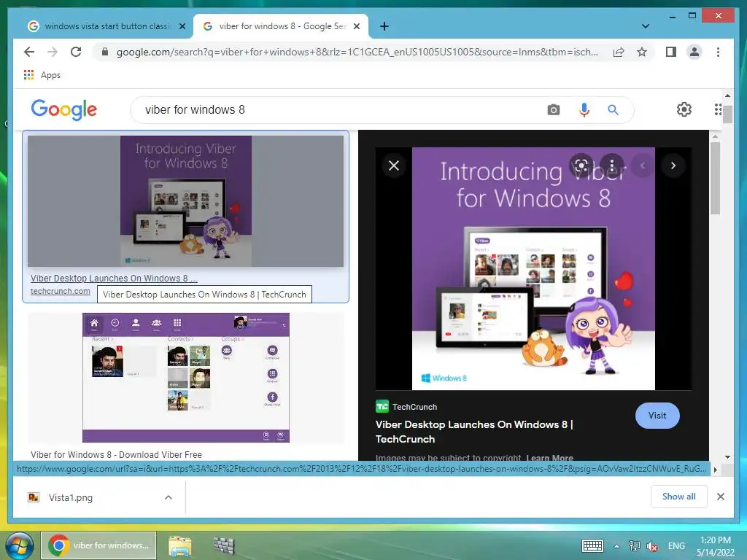Open Google quick settings gear
Screen dimensions: 747x560
(684, 109)
